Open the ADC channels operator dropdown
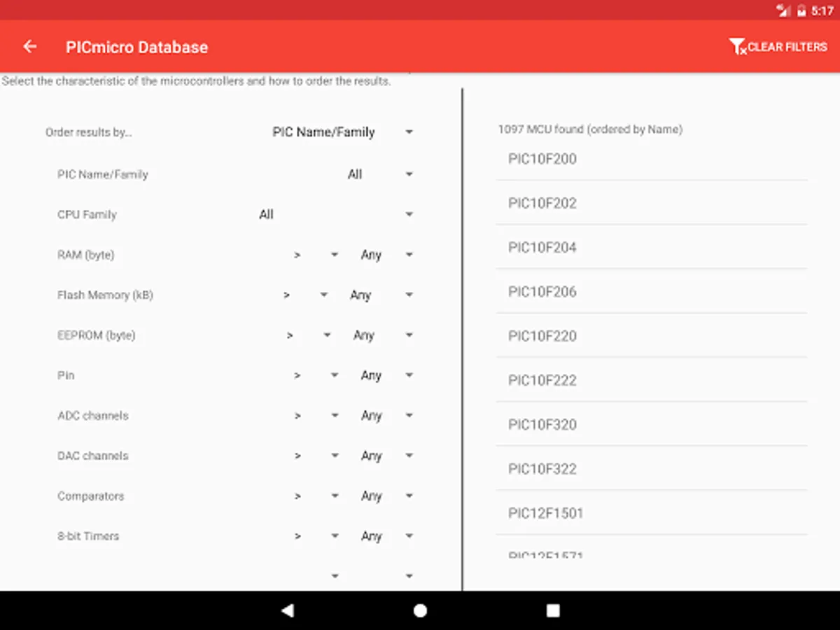This screenshot has width=840, height=630. coord(315,416)
